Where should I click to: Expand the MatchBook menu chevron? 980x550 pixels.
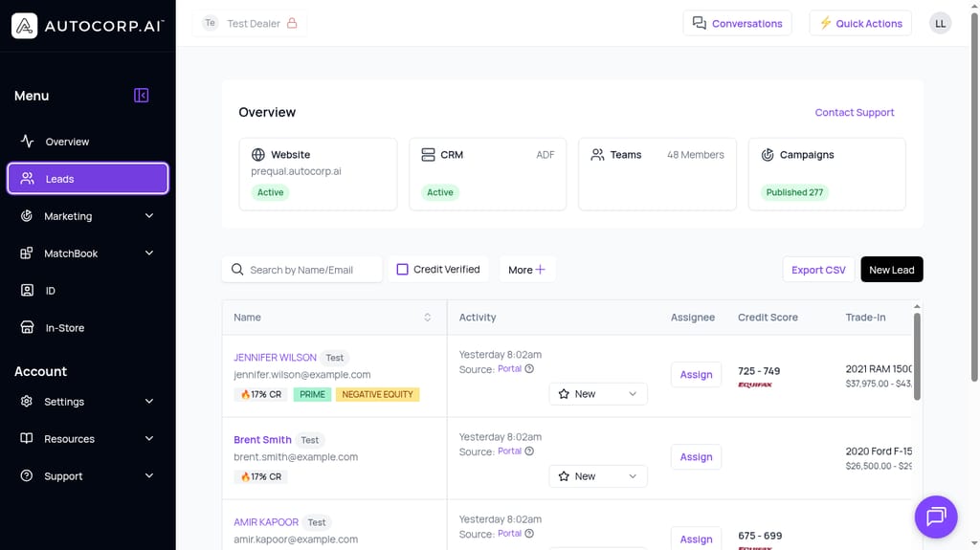(149, 253)
